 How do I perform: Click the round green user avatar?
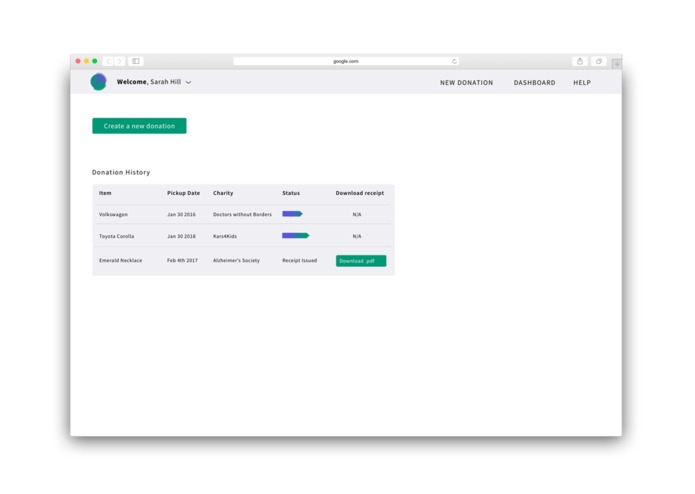[98, 82]
